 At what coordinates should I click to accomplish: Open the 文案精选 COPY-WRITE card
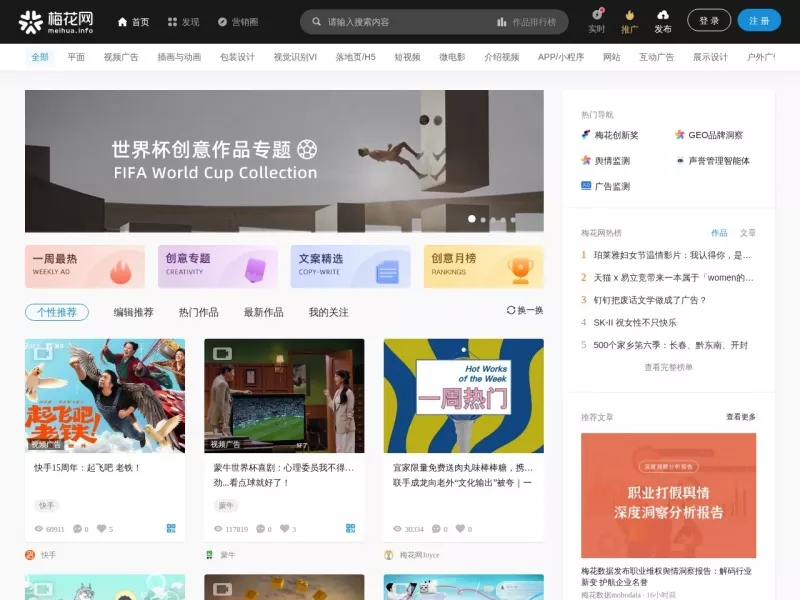[351, 266]
